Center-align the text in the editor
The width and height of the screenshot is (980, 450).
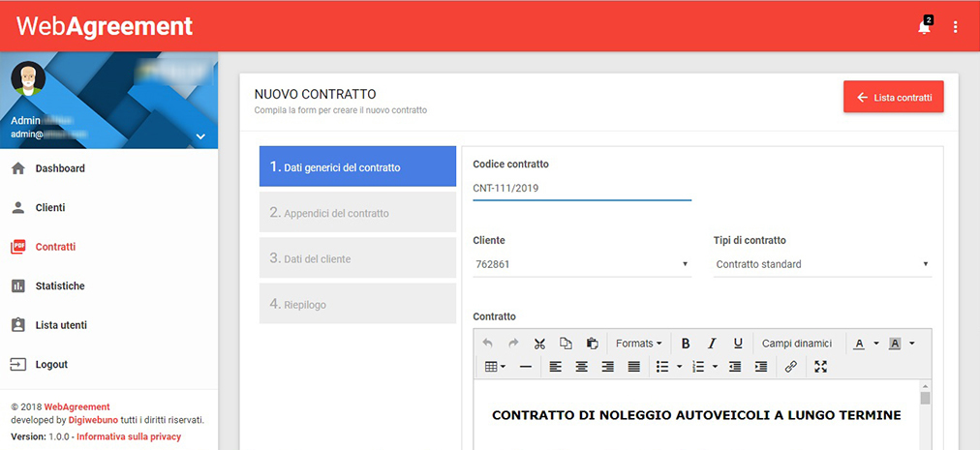pos(582,367)
